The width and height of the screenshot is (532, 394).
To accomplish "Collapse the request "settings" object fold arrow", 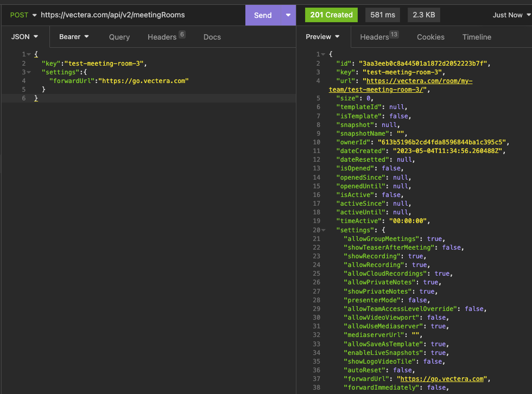I will click(29, 72).
